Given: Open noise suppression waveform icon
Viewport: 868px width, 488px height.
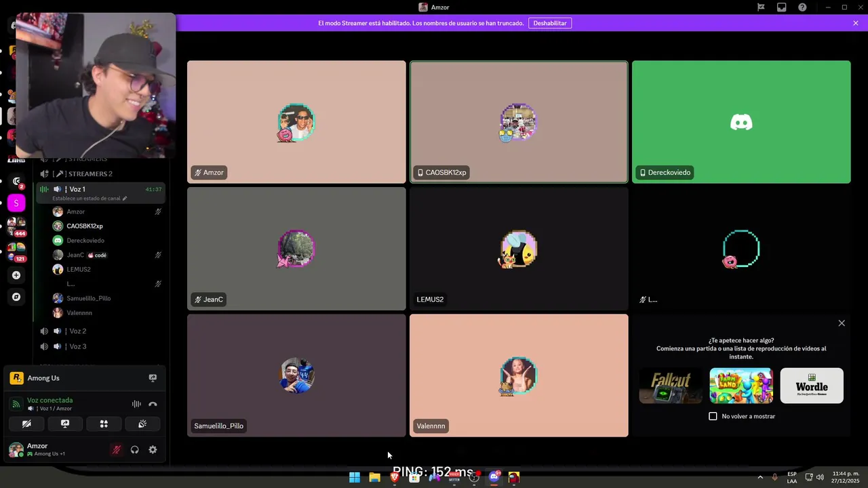Looking at the screenshot, I should pos(136,404).
